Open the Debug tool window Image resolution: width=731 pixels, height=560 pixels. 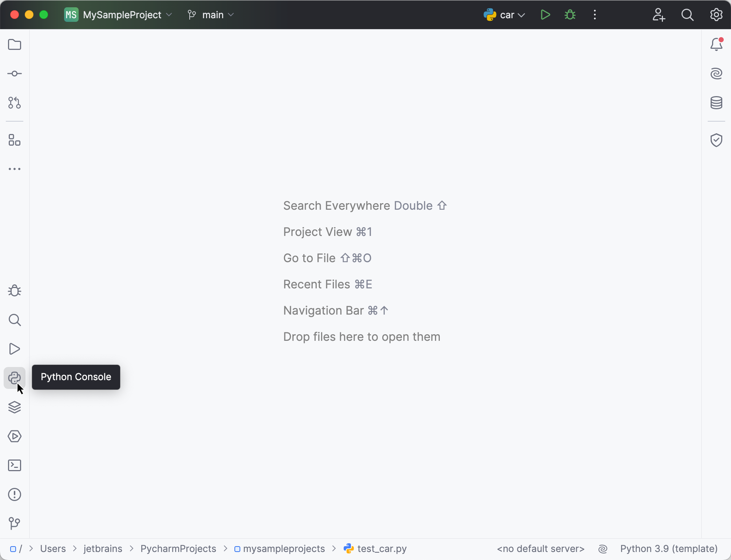point(15,291)
